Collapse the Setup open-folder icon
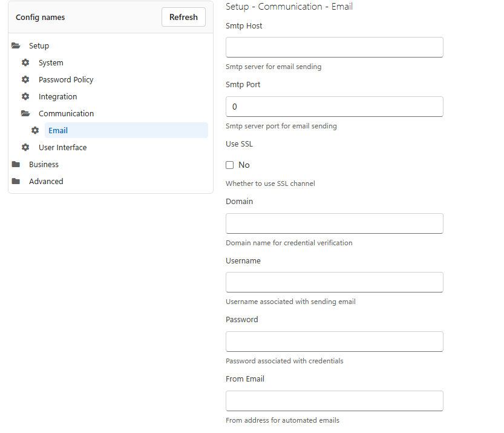The width and height of the screenshot is (504, 433). coord(16,45)
